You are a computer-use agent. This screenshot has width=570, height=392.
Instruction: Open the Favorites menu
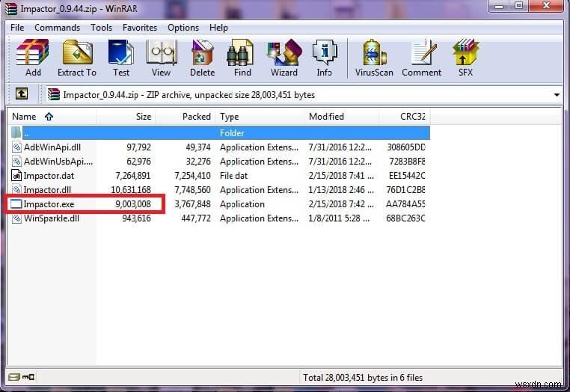140,28
